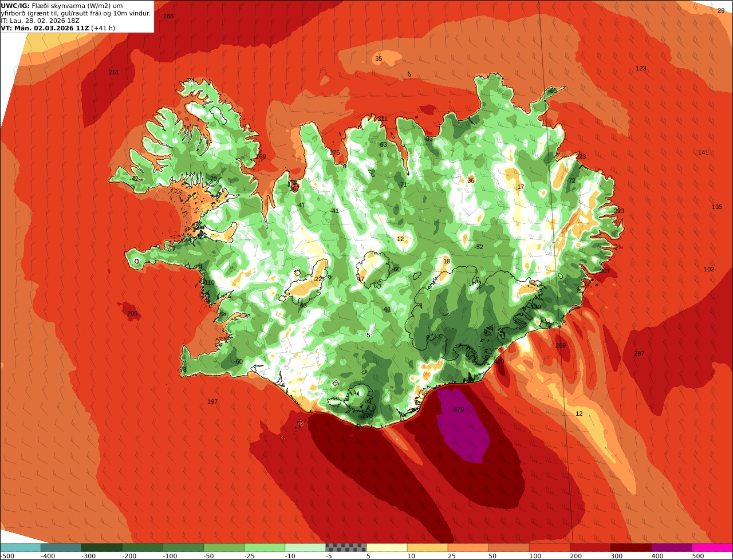Select the green swatch between -200 and -100
The height and width of the screenshot is (560, 733).
click(x=143, y=547)
